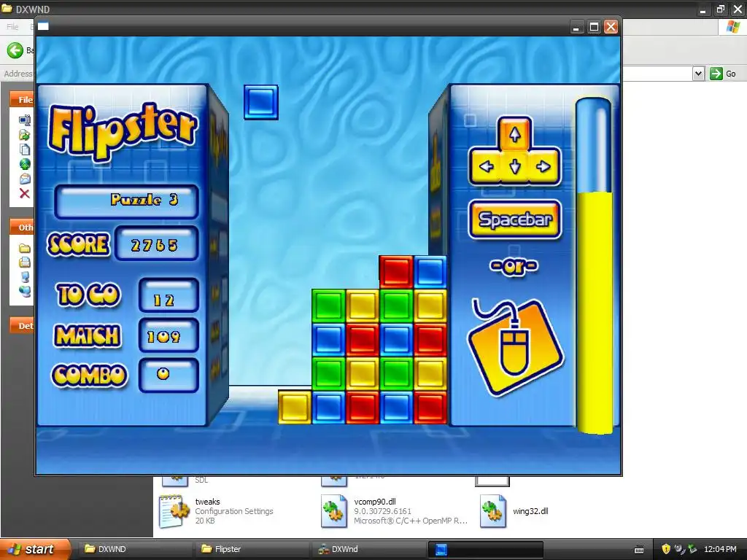Click the vcomp90.dll file name text

375,502
